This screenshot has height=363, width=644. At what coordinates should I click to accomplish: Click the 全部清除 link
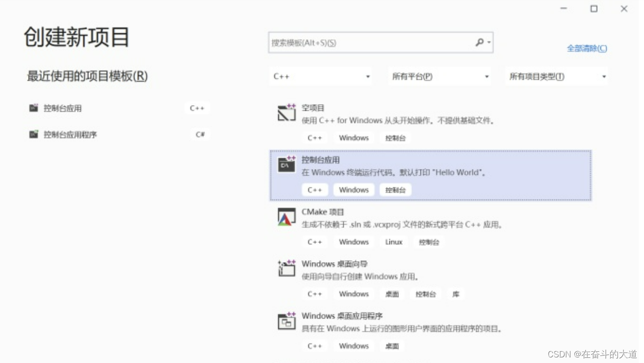pos(587,48)
